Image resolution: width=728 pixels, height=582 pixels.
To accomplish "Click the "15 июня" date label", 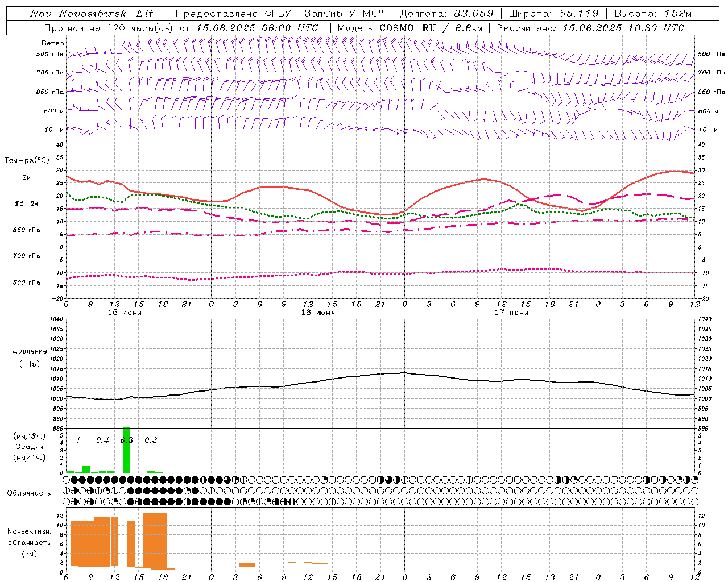I will [x=125, y=313].
